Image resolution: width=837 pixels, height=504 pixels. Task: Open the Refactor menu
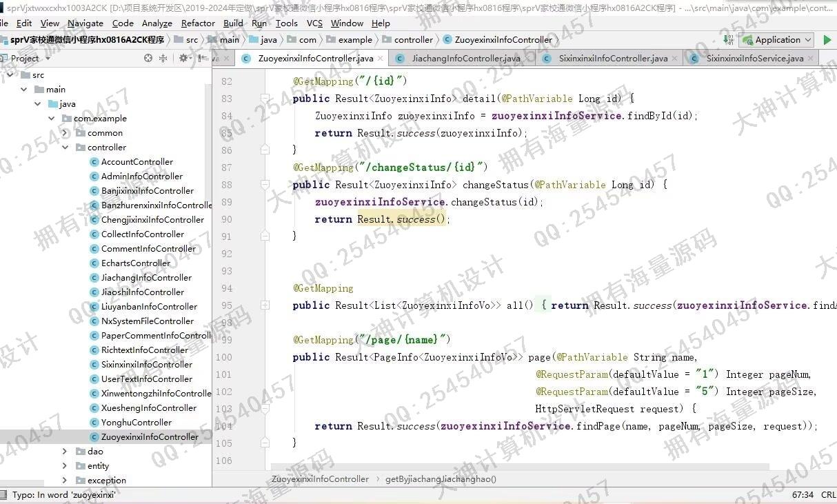click(x=198, y=23)
